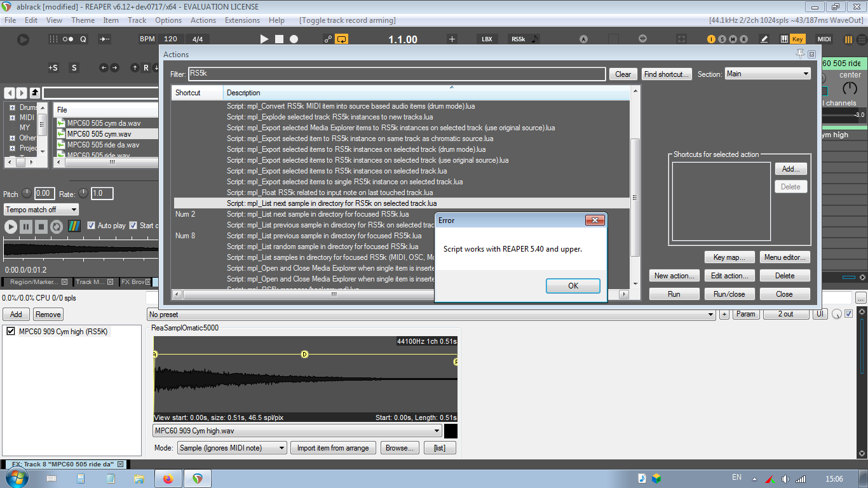Hit the main transport Record circle
Viewport: 868px width, 488px height.
[294, 39]
